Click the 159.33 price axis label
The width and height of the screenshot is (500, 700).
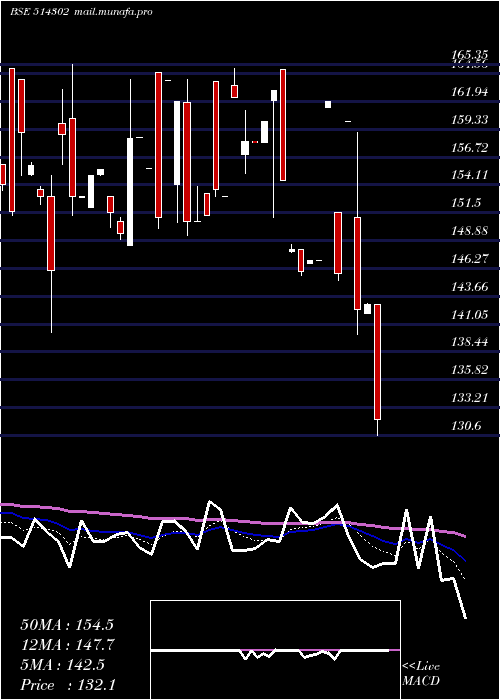point(470,120)
